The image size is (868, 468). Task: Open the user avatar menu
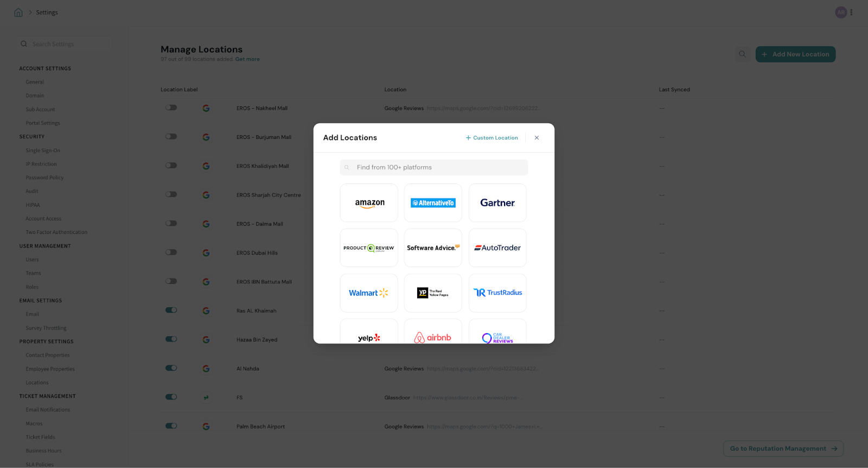pyautogui.click(x=841, y=12)
